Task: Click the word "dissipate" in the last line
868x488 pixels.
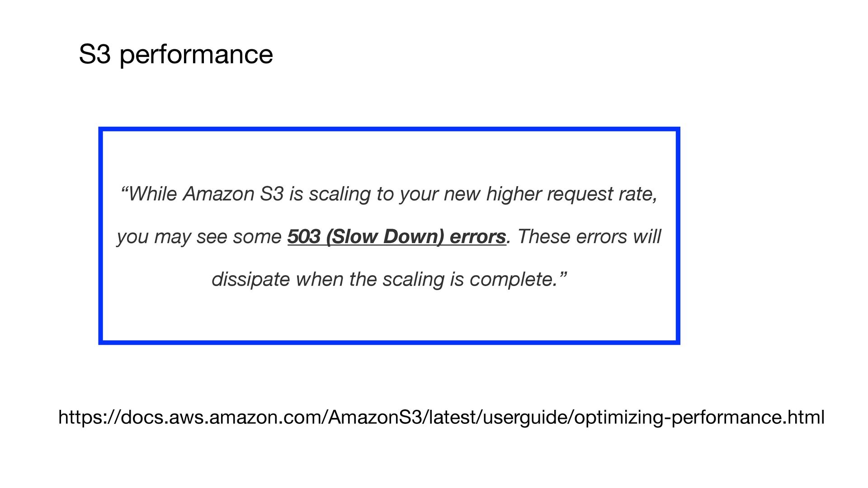Action: pyautogui.click(x=250, y=280)
